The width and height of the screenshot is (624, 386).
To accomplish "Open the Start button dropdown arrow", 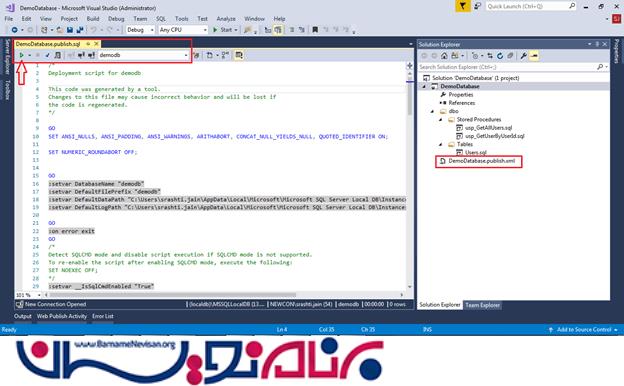I will 236,30.
